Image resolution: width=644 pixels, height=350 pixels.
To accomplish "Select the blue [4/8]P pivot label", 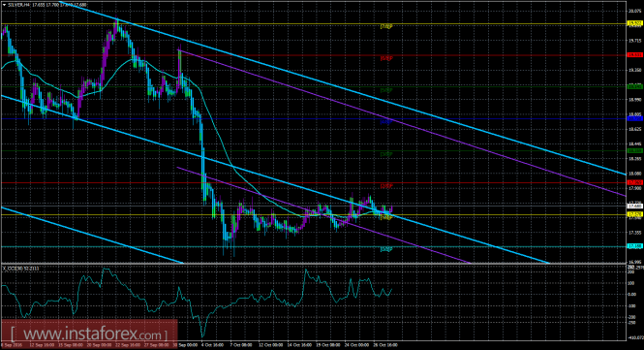I will (x=386, y=122).
